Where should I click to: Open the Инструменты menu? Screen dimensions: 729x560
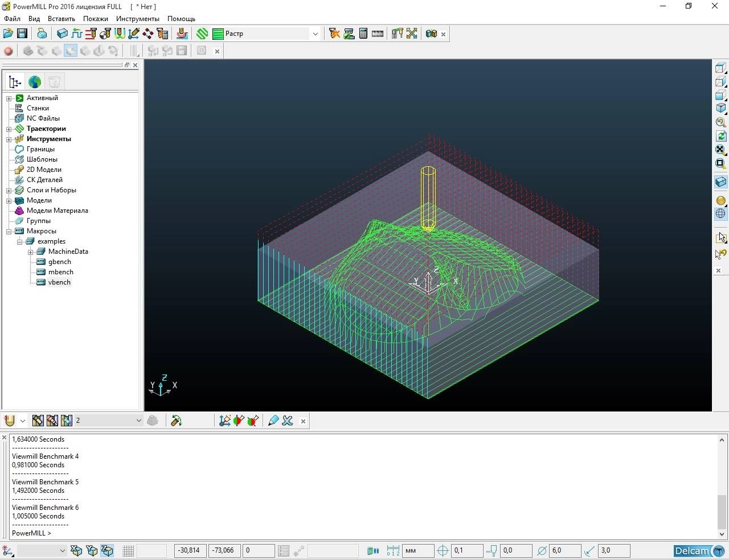coord(138,19)
